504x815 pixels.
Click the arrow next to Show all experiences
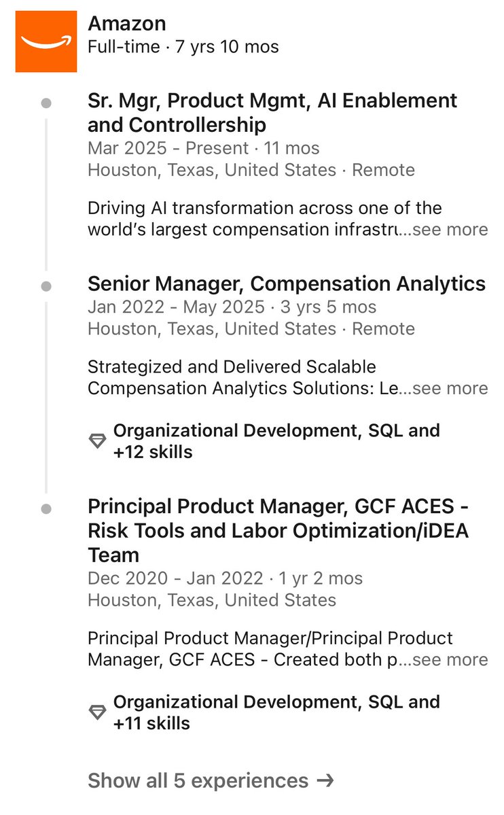(325, 780)
